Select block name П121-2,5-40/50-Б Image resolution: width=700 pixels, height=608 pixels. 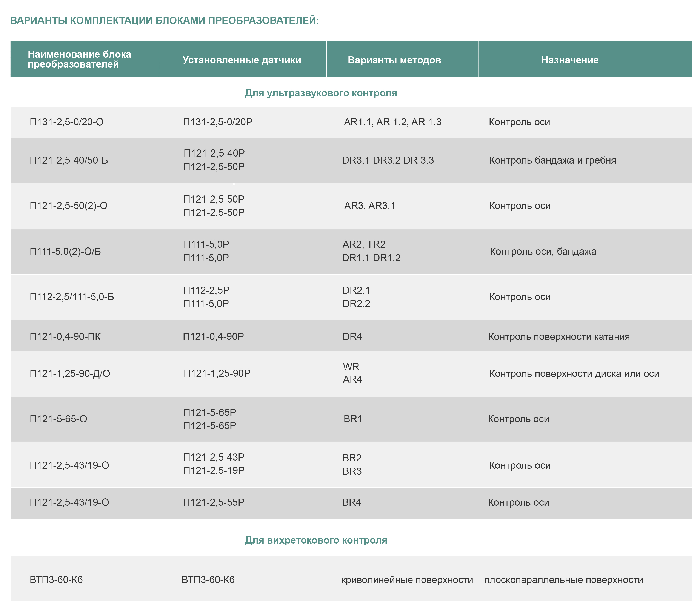[x=69, y=160]
